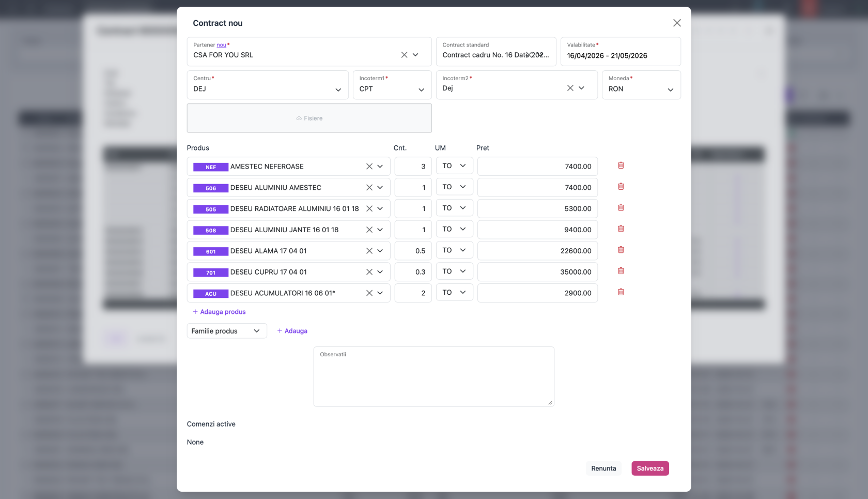Clear the AMESTEC NEFEROASE product selection
The width and height of the screenshot is (868, 499).
point(369,167)
